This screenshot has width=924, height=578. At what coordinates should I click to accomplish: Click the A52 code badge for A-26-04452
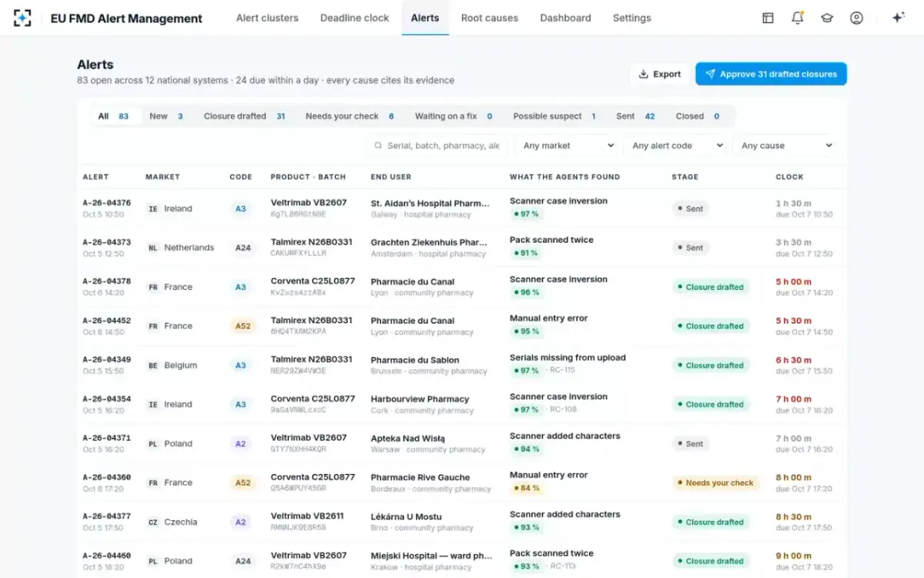tap(243, 326)
